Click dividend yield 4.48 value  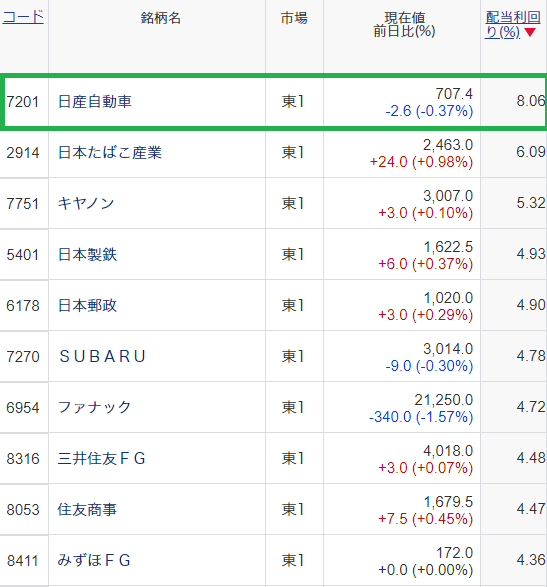(531, 457)
